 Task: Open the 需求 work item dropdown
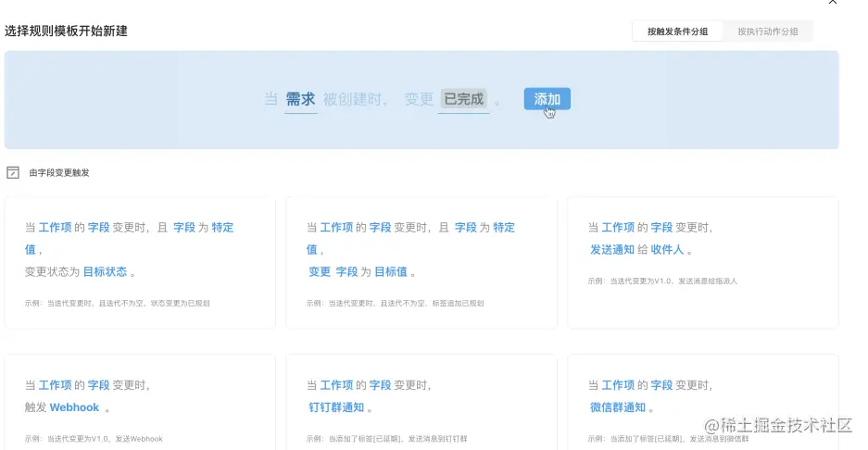(x=300, y=100)
